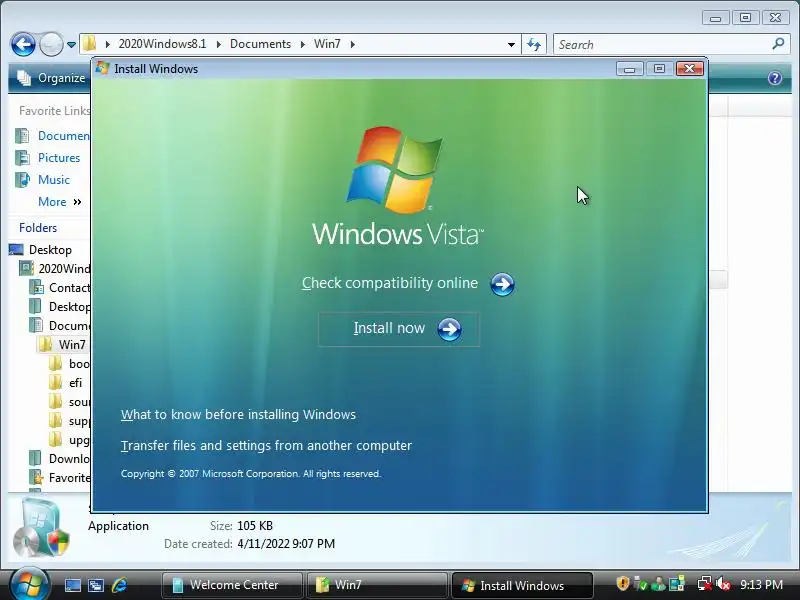This screenshot has width=800, height=600.
Task: Select Win7 in address breadcrumb
Action: coord(327,44)
